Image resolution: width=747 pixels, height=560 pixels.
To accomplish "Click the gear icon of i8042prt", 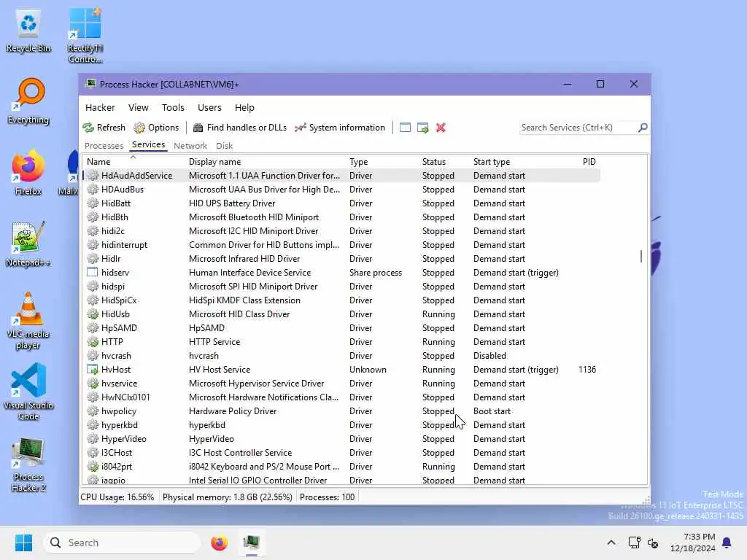I will [x=93, y=467].
